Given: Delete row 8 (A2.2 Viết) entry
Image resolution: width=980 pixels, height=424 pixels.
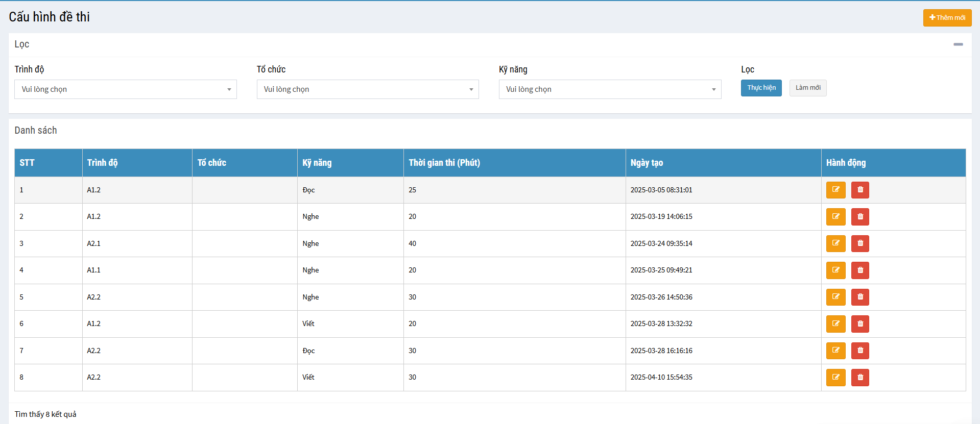Looking at the screenshot, I should tap(860, 378).
